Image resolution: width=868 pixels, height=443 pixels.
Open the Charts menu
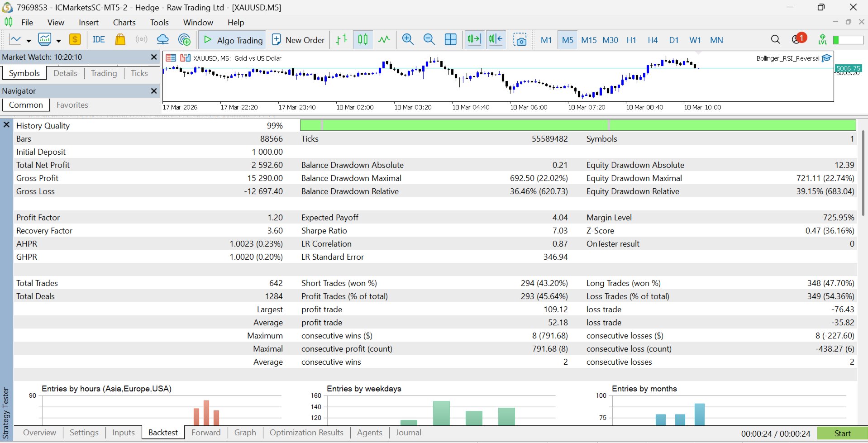[124, 22]
